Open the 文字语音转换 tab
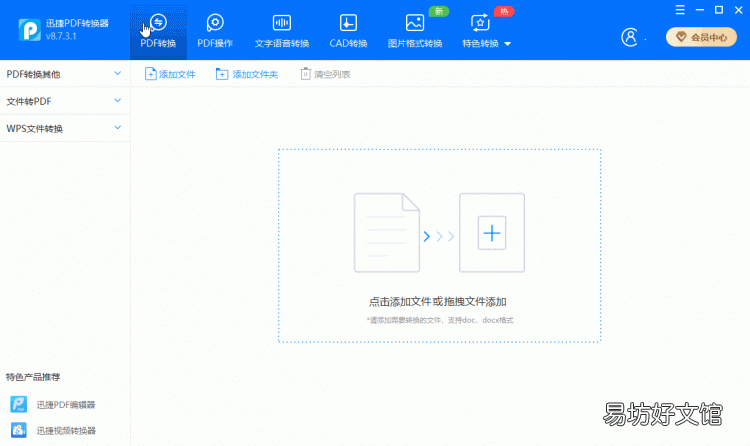This screenshot has height=446, width=750. (282, 32)
